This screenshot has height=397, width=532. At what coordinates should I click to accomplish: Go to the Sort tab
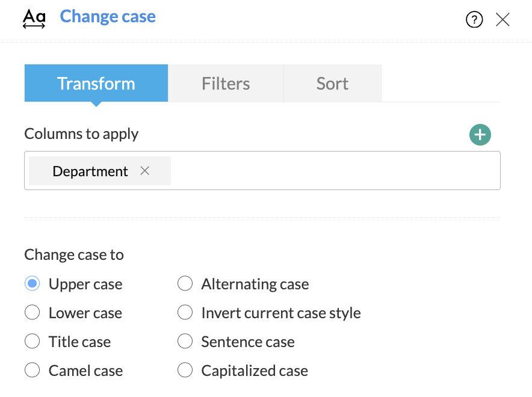pos(332,84)
